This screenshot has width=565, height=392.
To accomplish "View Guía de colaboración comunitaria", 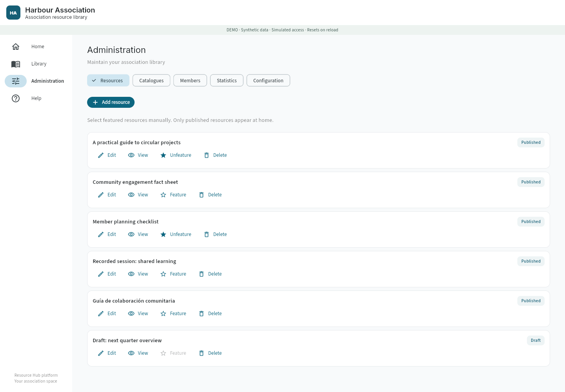I will point(138,314).
